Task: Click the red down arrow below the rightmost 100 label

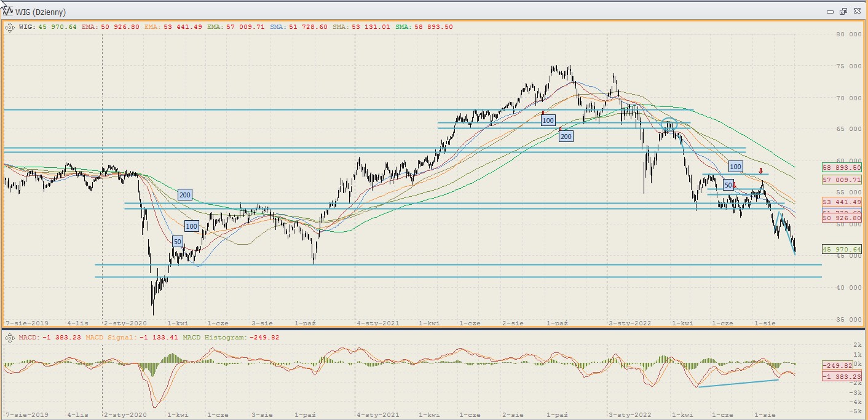Action: click(x=760, y=171)
